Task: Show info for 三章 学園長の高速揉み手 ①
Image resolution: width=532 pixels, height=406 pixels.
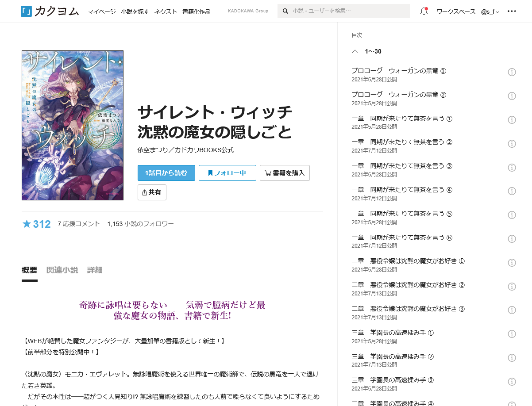Action: click(x=512, y=334)
